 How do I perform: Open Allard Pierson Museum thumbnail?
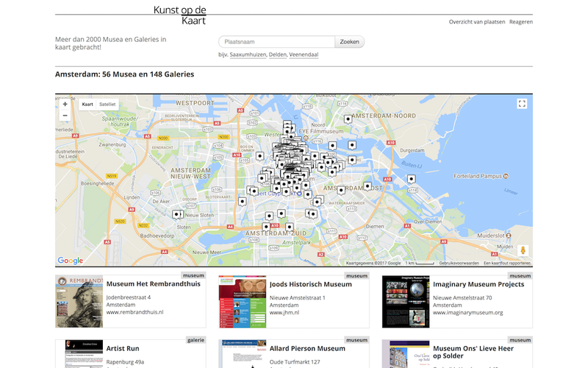click(244, 354)
